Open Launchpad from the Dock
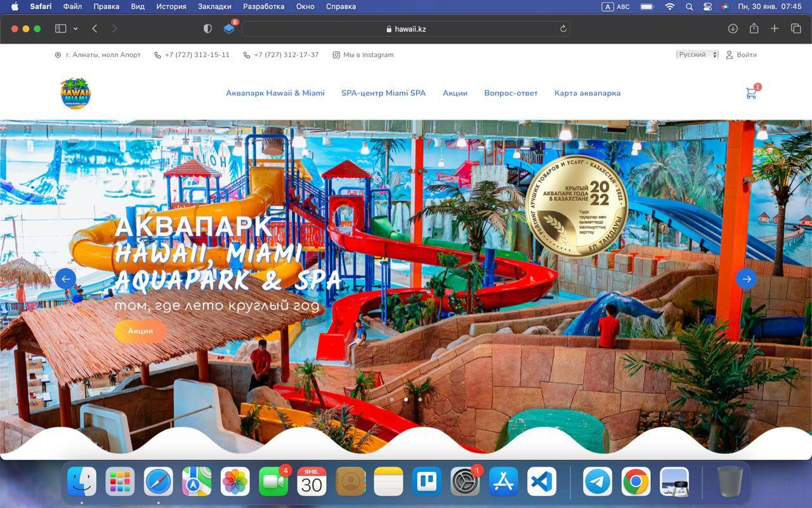 coord(120,482)
